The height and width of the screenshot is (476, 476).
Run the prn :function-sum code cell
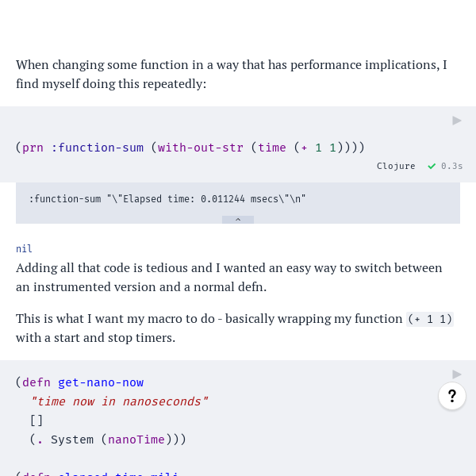click(x=457, y=121)
